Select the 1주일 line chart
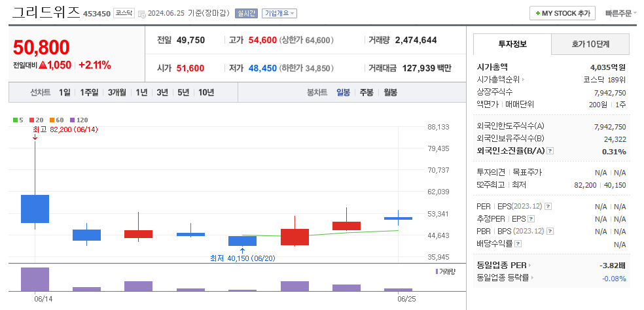The image size is (644, 310). [89, 92]
